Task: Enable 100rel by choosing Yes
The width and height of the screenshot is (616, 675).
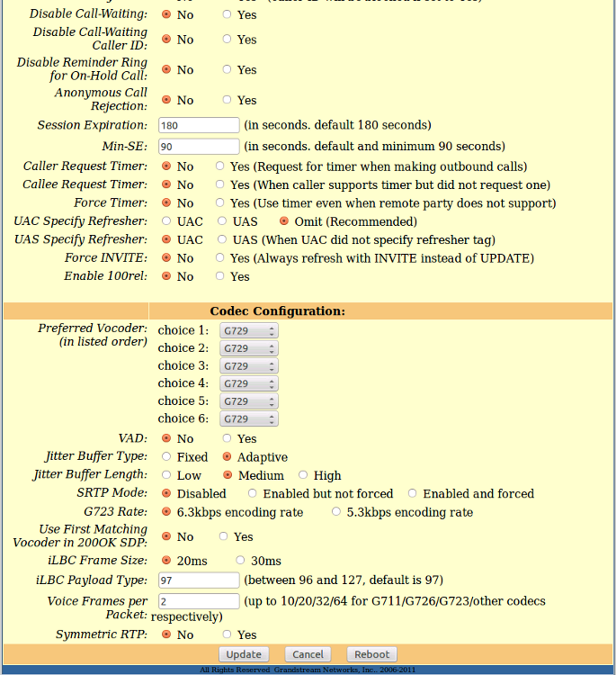Action: pyautogui.click(x=219, y=275)
